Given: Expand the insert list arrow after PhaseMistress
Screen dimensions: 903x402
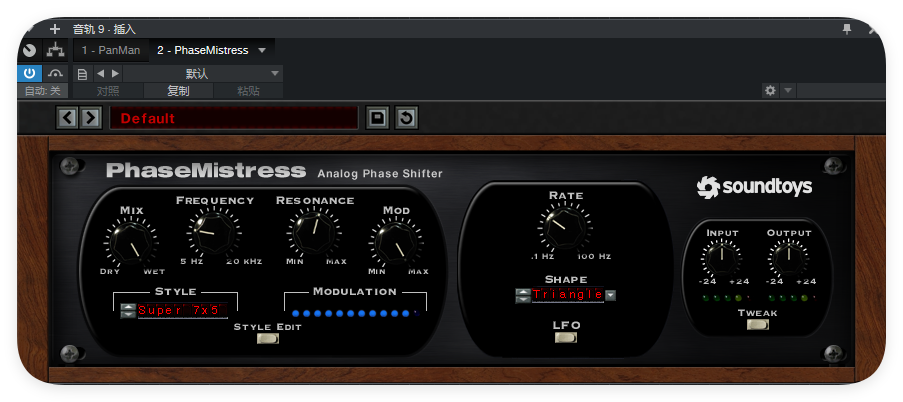Looking at the screenshot, I should click(262, 51).
